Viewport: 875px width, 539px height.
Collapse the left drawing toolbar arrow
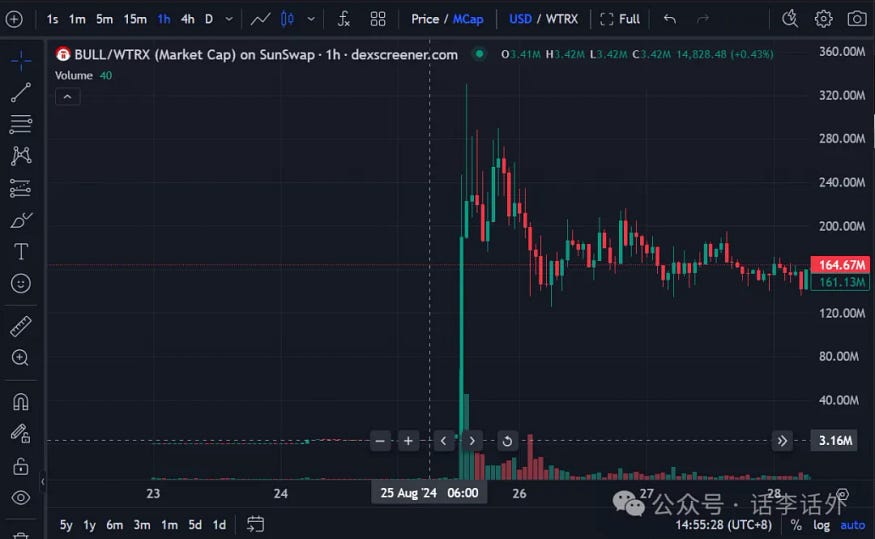43,481
